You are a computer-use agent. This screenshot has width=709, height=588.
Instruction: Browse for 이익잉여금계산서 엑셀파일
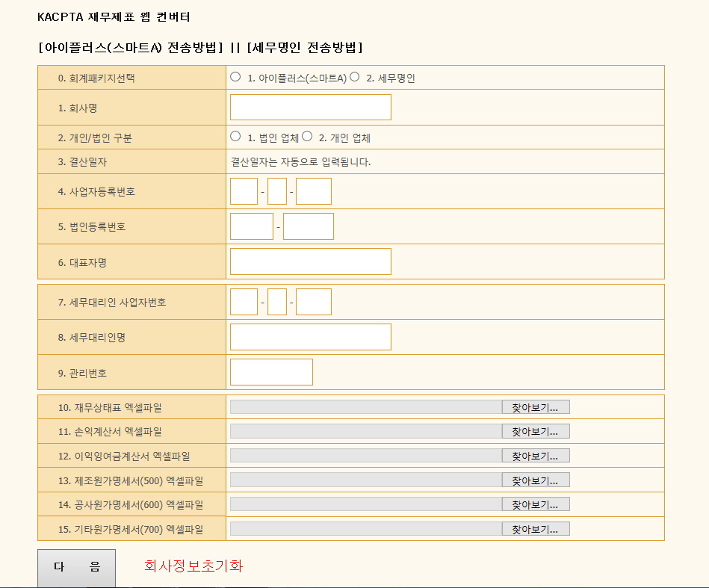click(536, 456)
